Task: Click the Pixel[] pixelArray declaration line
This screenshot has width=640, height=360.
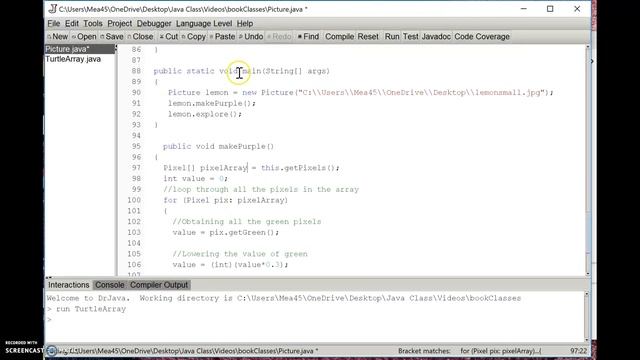Action: point(251,168)
